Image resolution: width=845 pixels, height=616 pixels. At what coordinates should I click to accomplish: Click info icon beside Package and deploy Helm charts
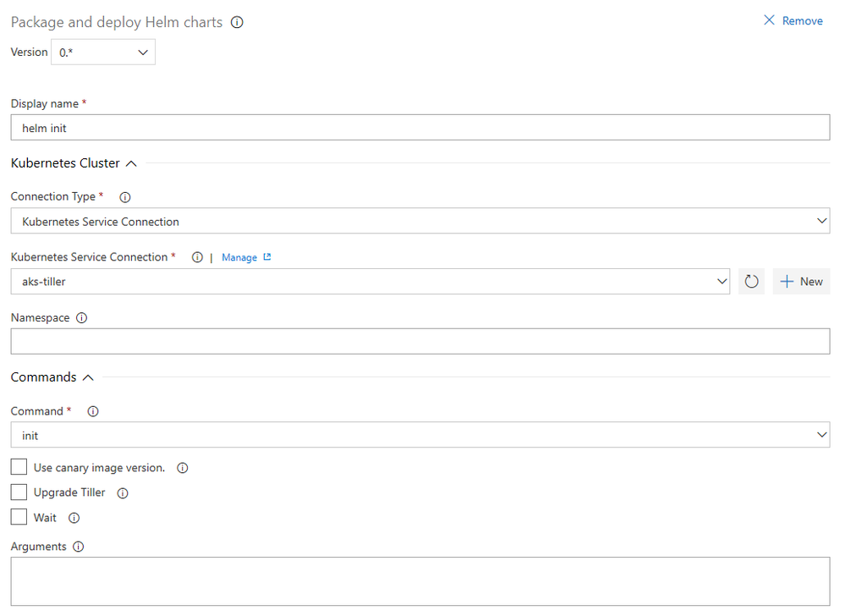tap(237, 22)
